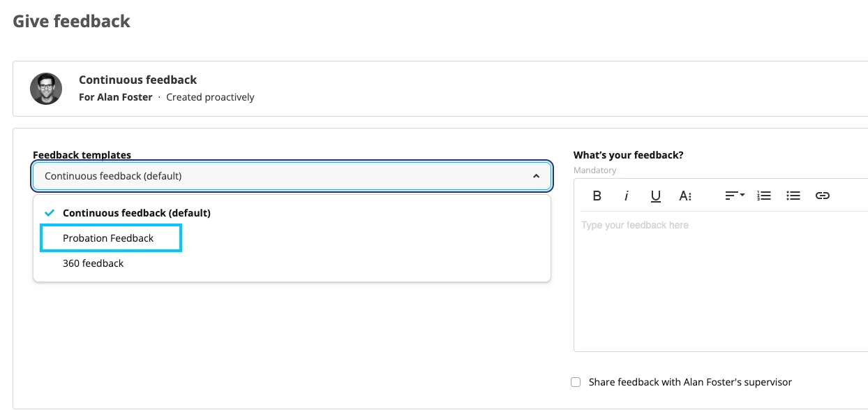Apply italic formatting
This screenshot has height=410, width=868.
tap(627, 196)
